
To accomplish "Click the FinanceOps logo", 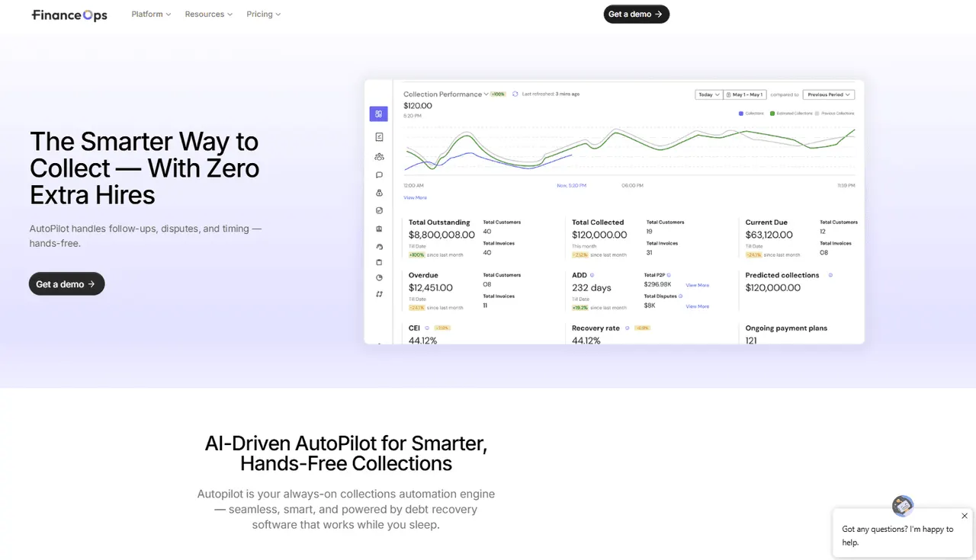I will [69, 14].
